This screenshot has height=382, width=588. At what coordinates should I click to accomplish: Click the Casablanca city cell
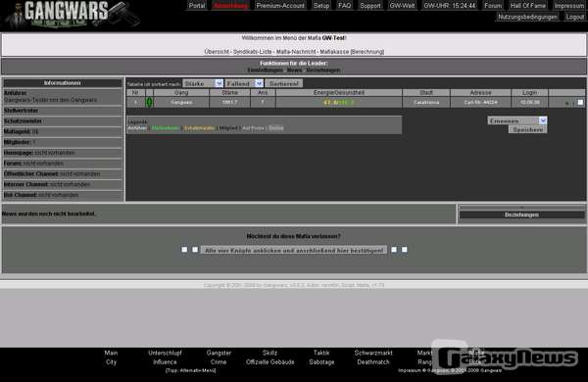[426, 102]
